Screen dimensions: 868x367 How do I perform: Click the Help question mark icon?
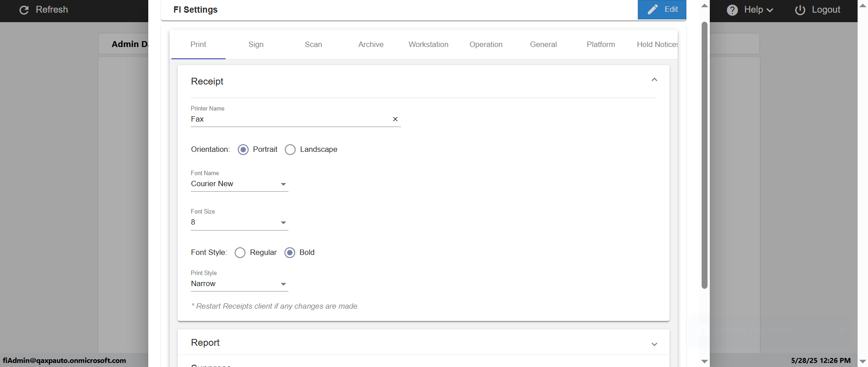pos(732,10)
